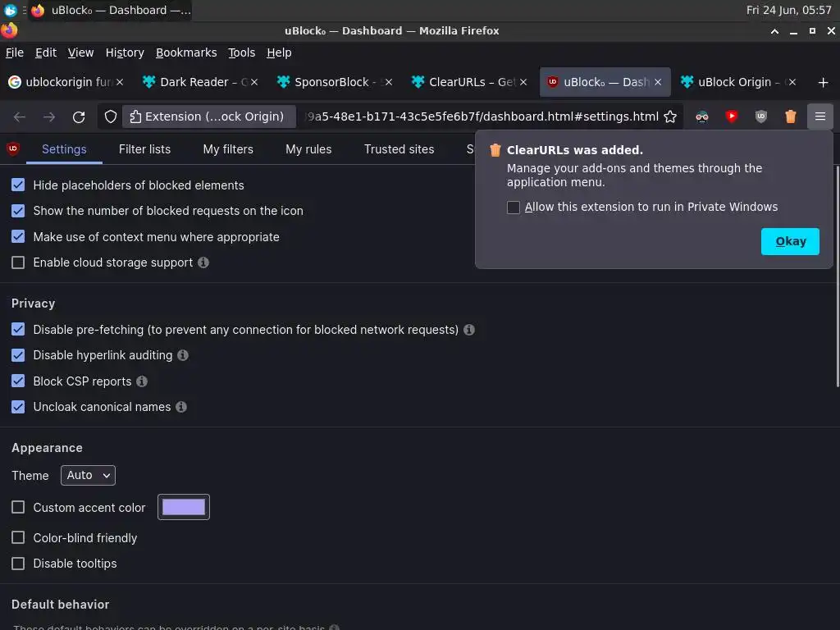Click the info icon next to Uncloak canonical names
The width and height of the screenshot is (840, 630).
181,407
